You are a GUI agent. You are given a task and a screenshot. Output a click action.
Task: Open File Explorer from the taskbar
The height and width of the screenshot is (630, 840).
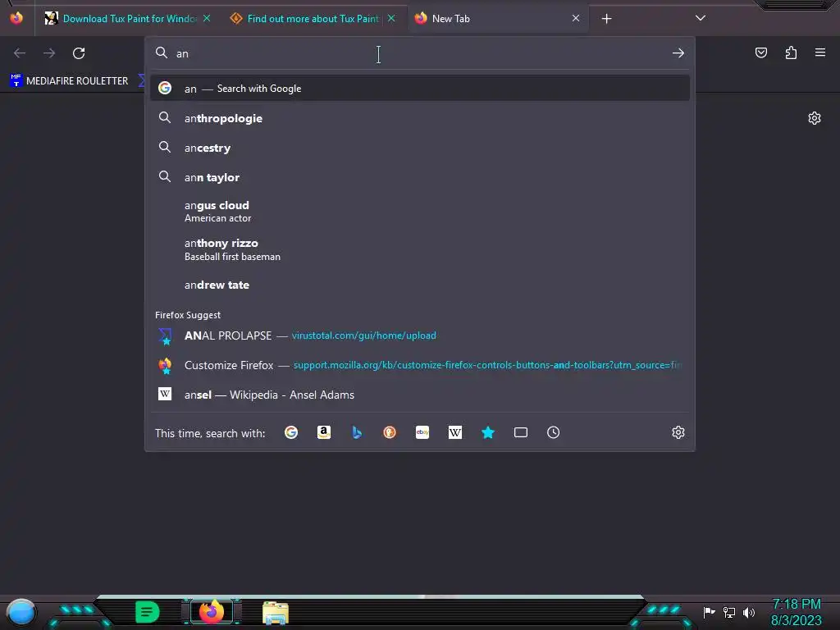coord(276,613)
